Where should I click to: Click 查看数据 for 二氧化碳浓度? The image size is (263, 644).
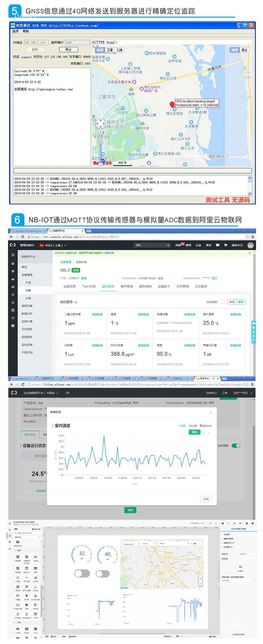tap(97, 314)
